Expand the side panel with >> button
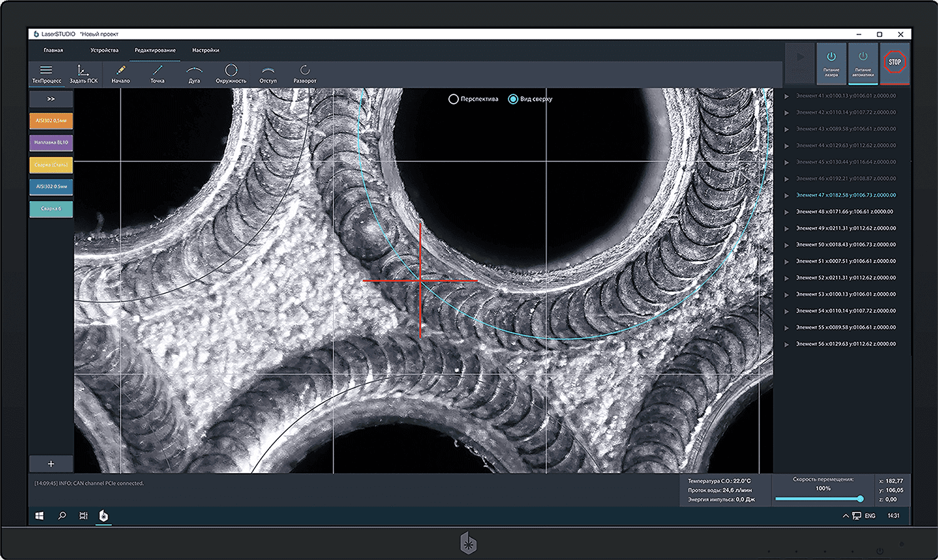Image resolution: width=938 pixels, height=560 pixels. tap(51, 99)
